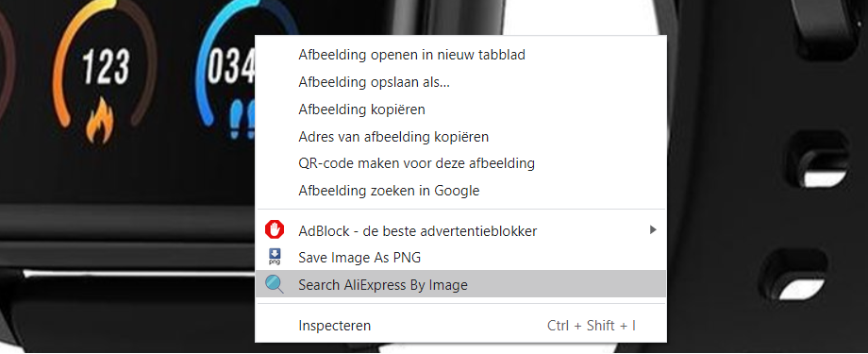
Task: Select Search AliExpress By Image
Action: pyautogui.click(x=460, y=284)
